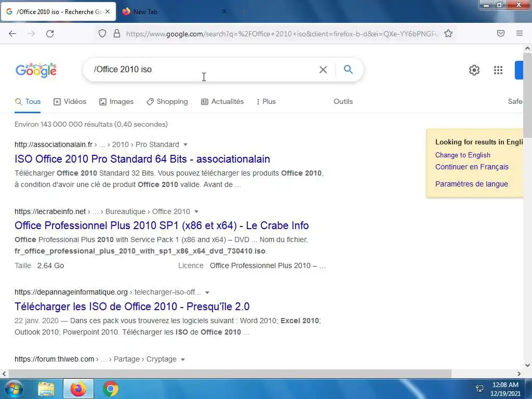The width and height of the screenshot is (532, 399).
Task: Click the horizontal scrollbar thumb
Action: [230, 374]
